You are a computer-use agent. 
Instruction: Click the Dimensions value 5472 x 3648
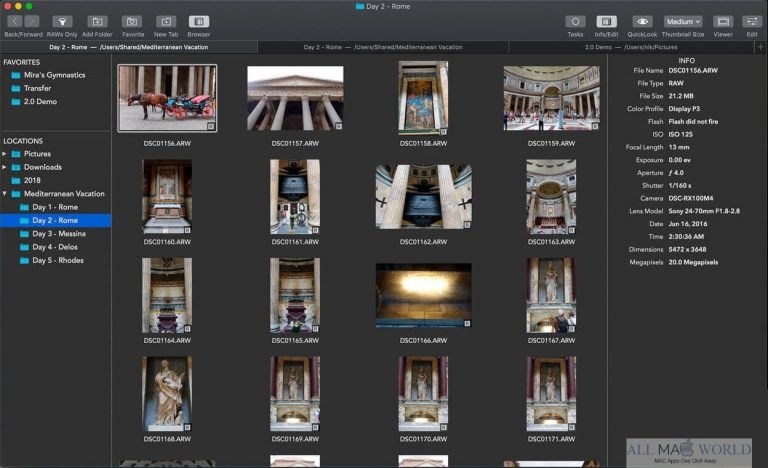coord(687,249)
